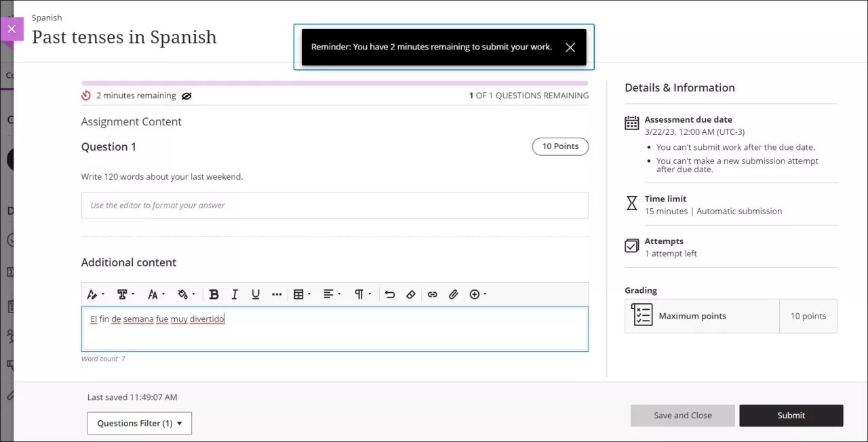Open more options ellipsis in editor toolbar
The height and width of the screenshot is (442, 868).
tap(277, 294)
